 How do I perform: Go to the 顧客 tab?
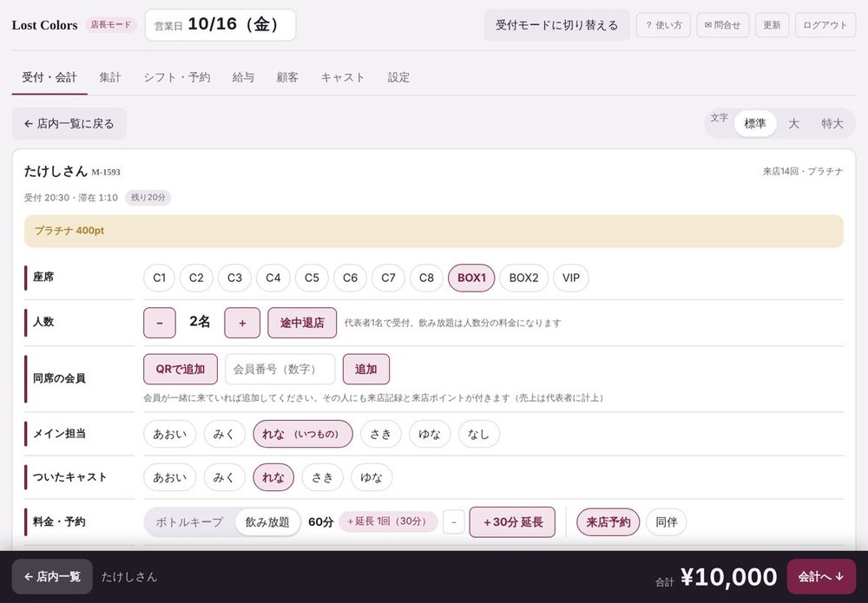coord(287,77)
